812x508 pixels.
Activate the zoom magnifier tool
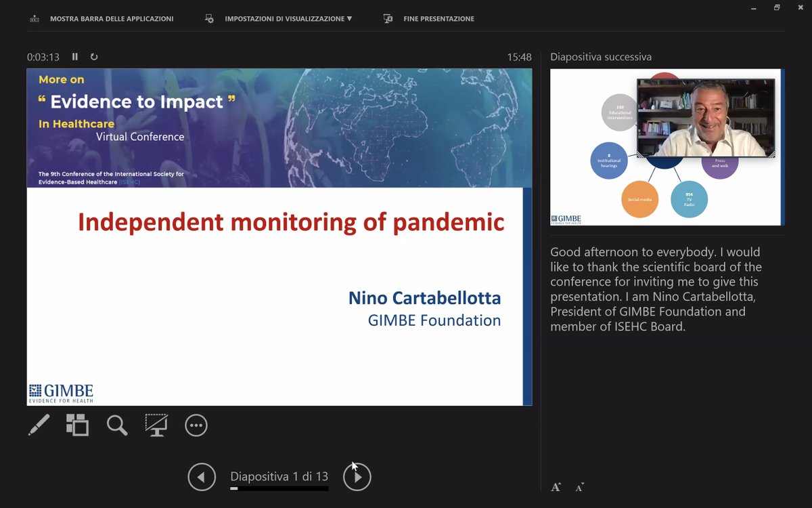tap(117, 425)
